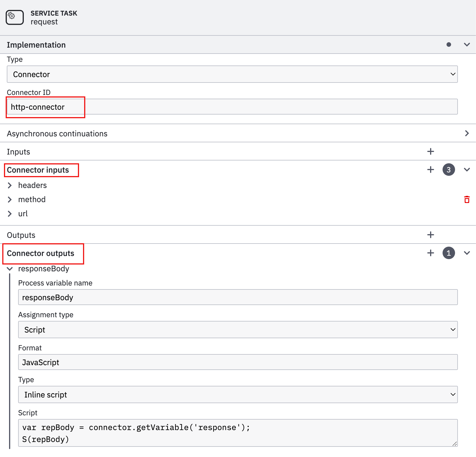Expand the method connector input
The image size is (476, 457).
pos(10,200)
